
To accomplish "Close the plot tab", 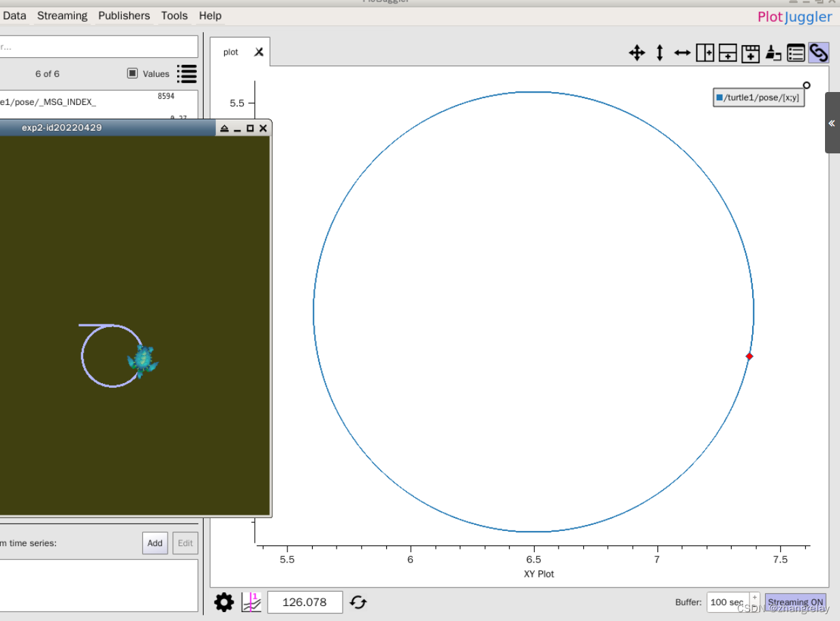I will 259,52.
